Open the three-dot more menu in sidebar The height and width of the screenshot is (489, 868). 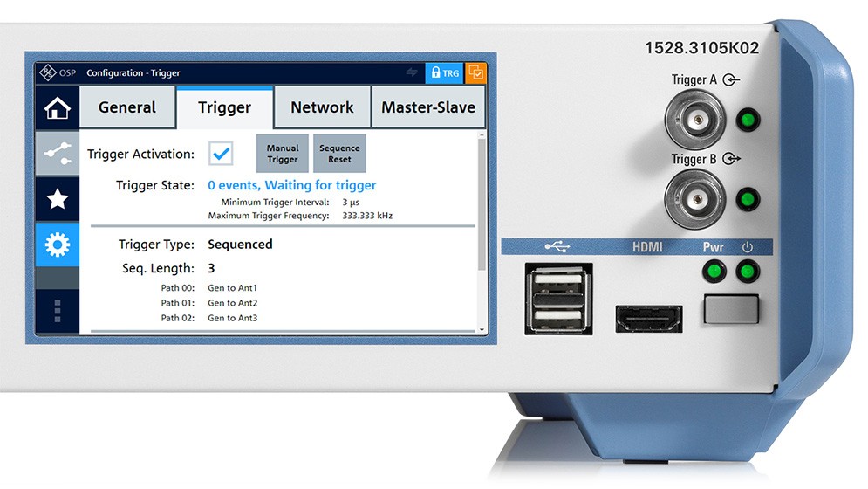coord(58,311)
